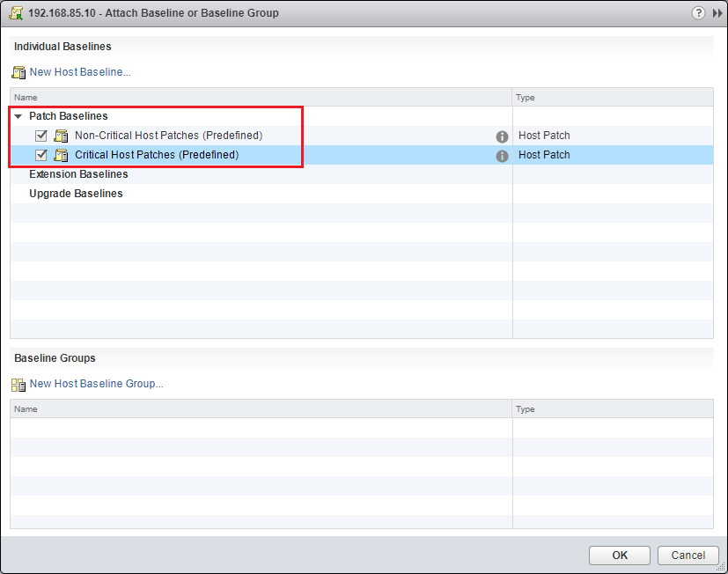This screenshot has width=728, height=574.
Task: Dismiss dialog with Cancel button
Action: tap(688, 555)
